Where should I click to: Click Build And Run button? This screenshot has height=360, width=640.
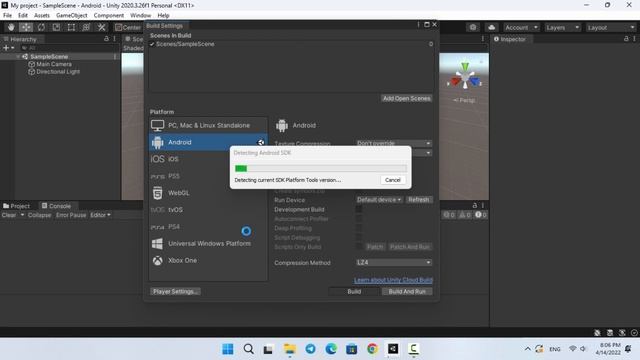(x=407, y=291)
